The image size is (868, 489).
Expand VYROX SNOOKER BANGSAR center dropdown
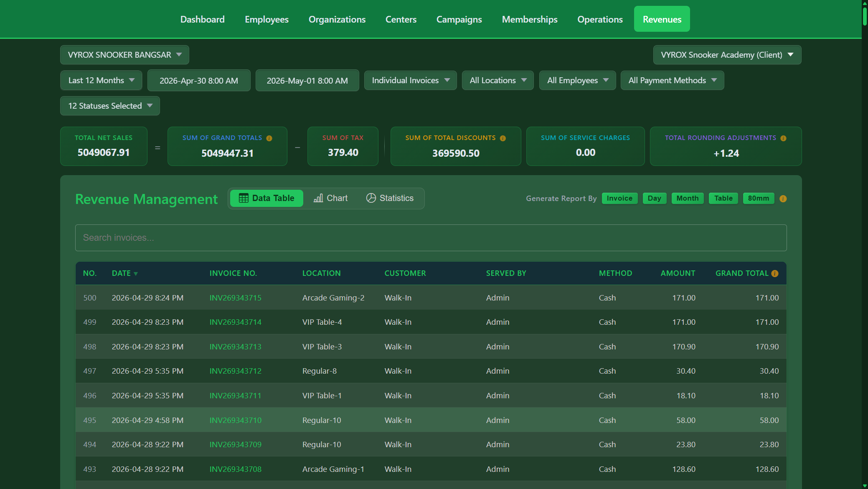coord(124,55)
